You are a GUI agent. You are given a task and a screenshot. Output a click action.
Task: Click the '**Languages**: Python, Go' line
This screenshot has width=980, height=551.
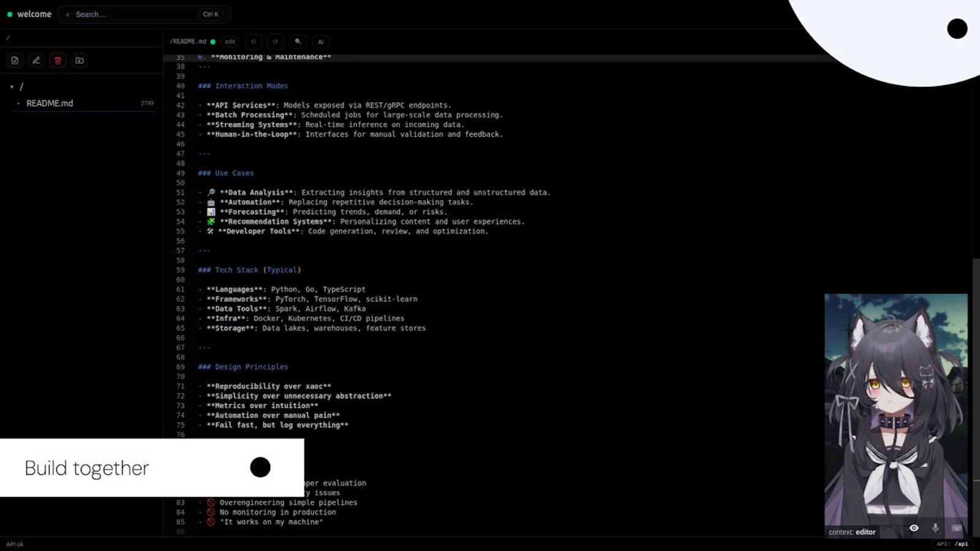282,290
